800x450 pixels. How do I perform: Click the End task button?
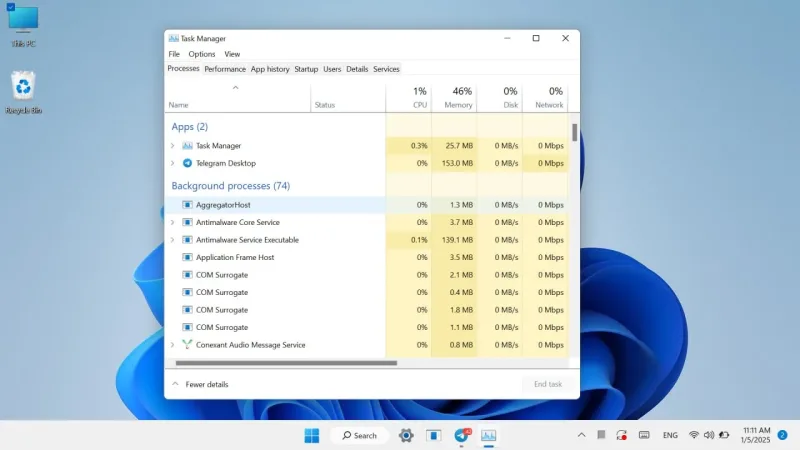[x=547, y=384]
